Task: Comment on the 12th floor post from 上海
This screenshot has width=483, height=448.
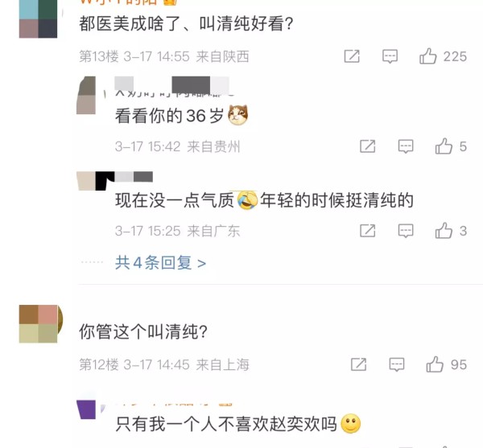Action: (x=397, y=364)
